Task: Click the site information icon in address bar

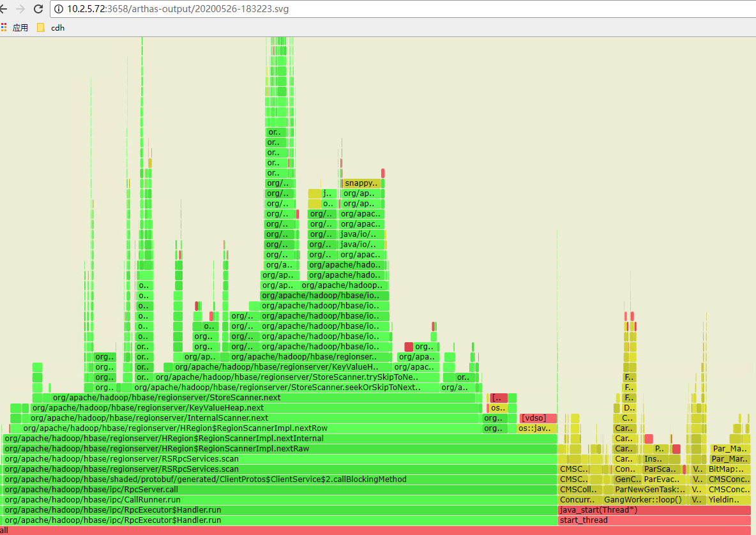Action: [59, 9]
